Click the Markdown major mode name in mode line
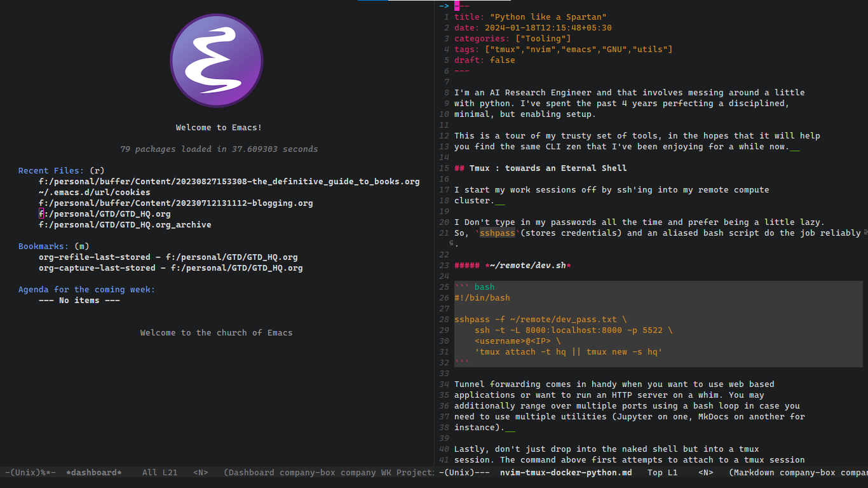Screen dimensions: 868x488 (754, 472)
